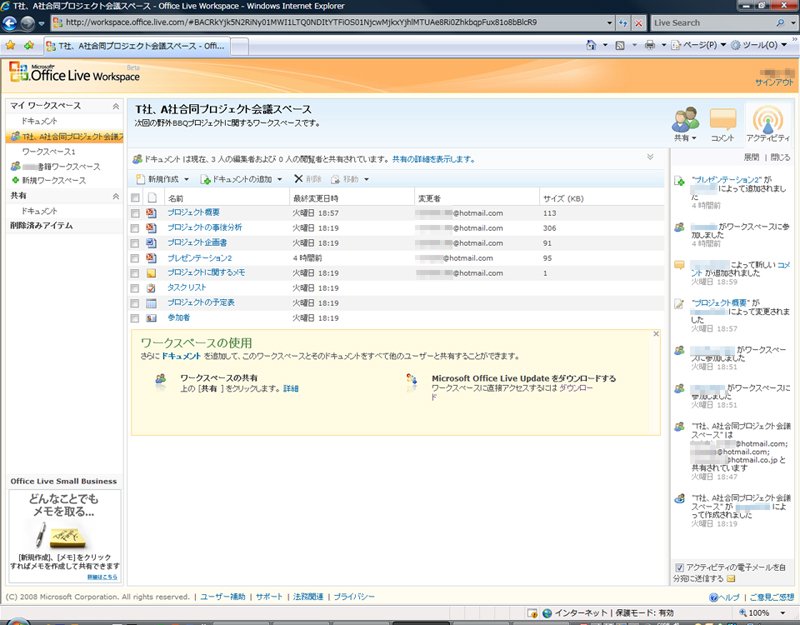This screenshot has height=625, width=800.
Task: Click the IE Home icon
Action: pyautogui.click(x=591, y=45)
